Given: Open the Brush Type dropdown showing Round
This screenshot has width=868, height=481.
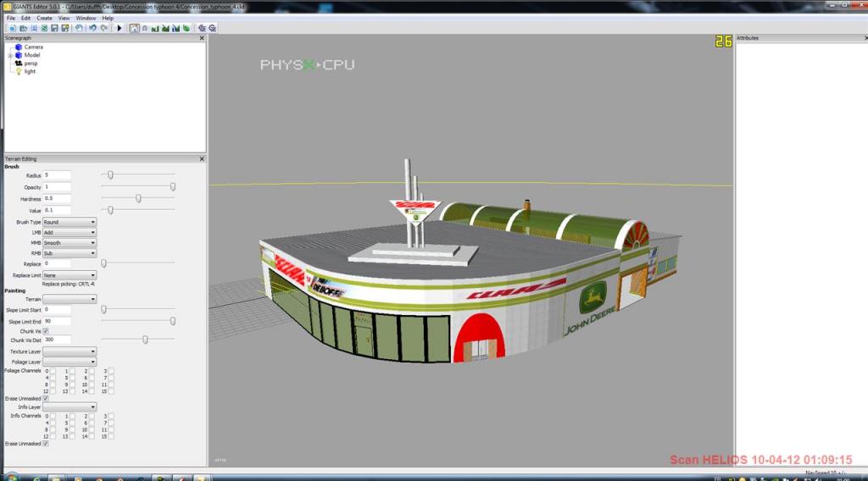Looking at the screenshot, I should (x=70, y=222).
